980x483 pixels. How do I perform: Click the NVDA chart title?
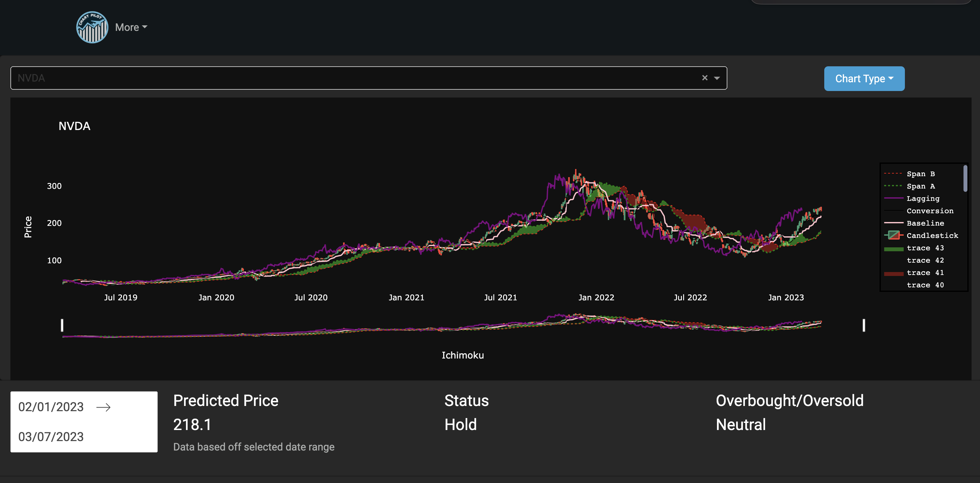(74, 126)
